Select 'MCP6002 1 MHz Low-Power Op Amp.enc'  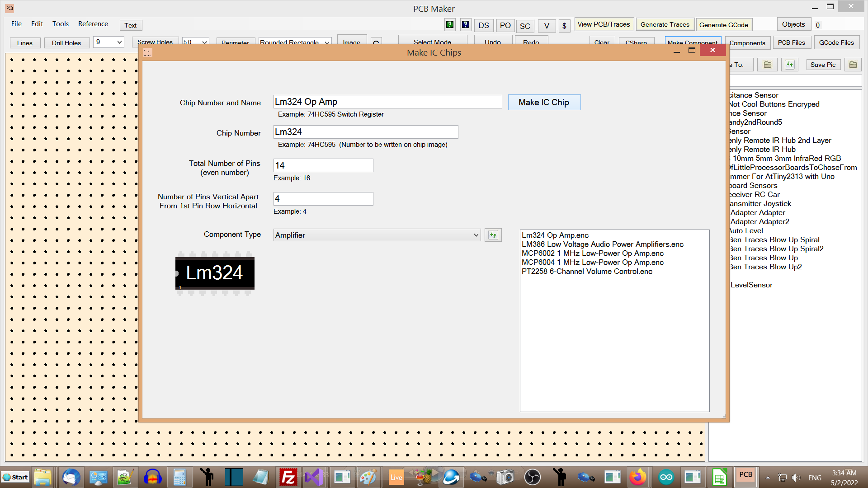coord(593,253)
